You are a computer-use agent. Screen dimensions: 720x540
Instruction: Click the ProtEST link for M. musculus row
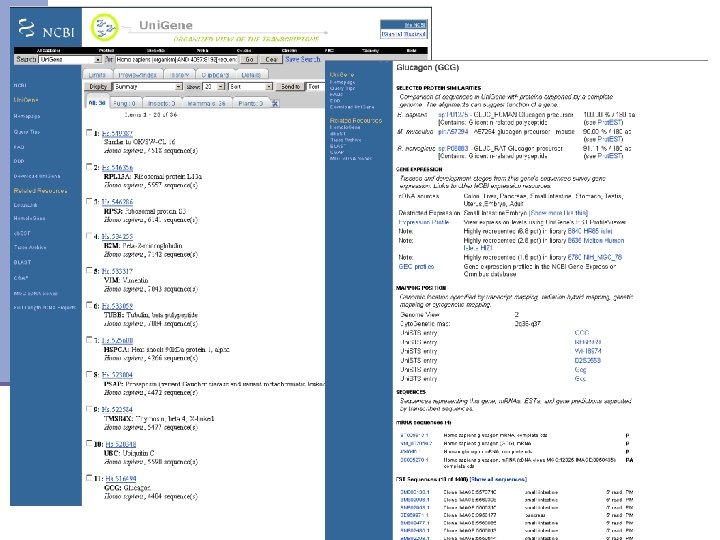(610, 139)
